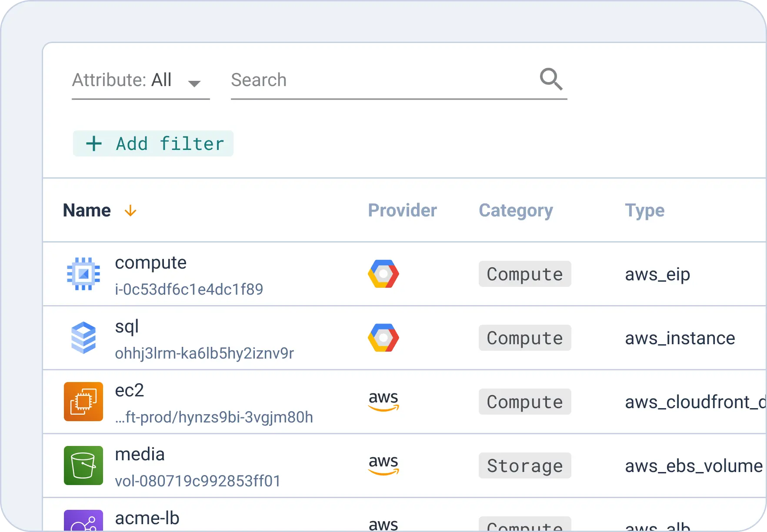Sort by the Provider column header
The width and height of the screenshot is (767, 532).
pos(402,210)
